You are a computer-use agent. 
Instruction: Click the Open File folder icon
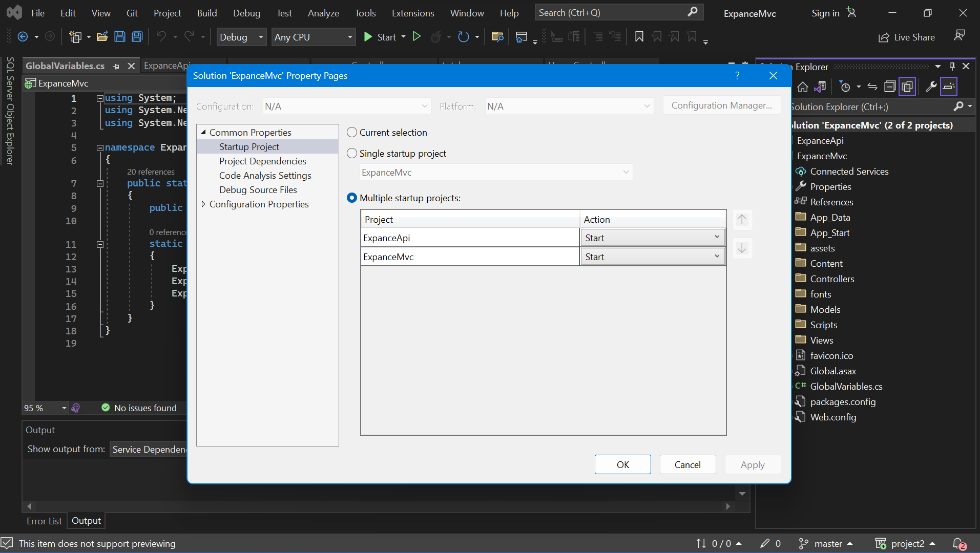[102, 37]
